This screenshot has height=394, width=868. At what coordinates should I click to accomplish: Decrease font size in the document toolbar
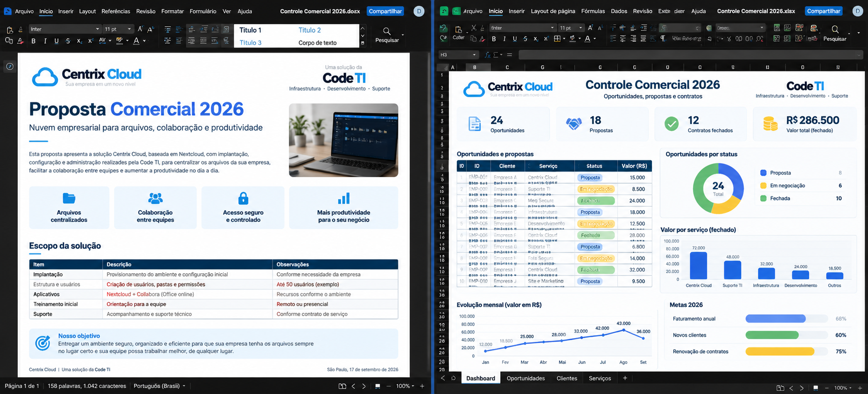click(x=150, y=29)
